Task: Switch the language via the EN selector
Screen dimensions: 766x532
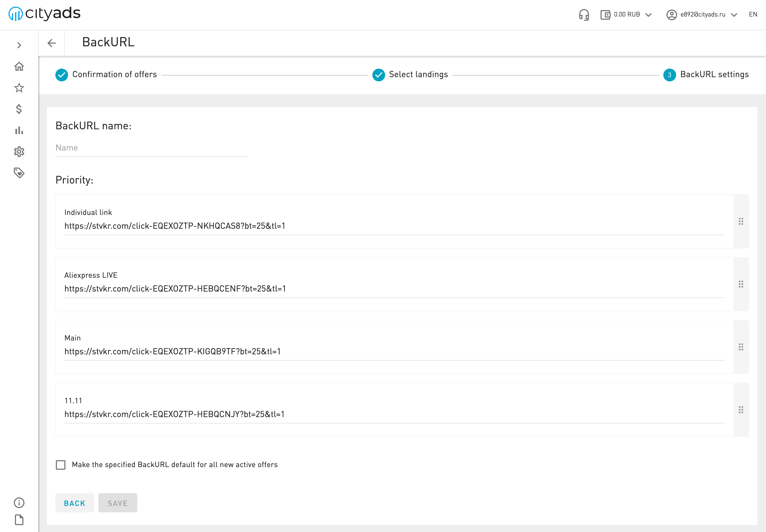Action: click(x=753, y=14)
